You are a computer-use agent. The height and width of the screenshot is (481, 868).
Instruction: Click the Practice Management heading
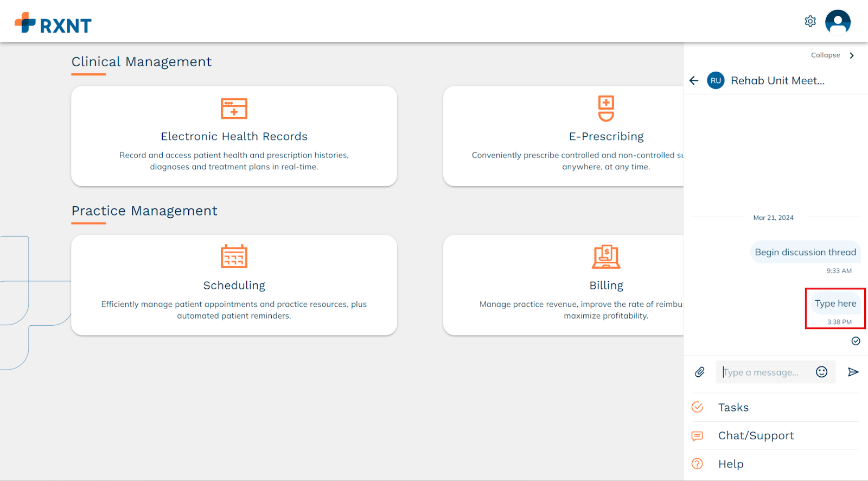point(144,211)
